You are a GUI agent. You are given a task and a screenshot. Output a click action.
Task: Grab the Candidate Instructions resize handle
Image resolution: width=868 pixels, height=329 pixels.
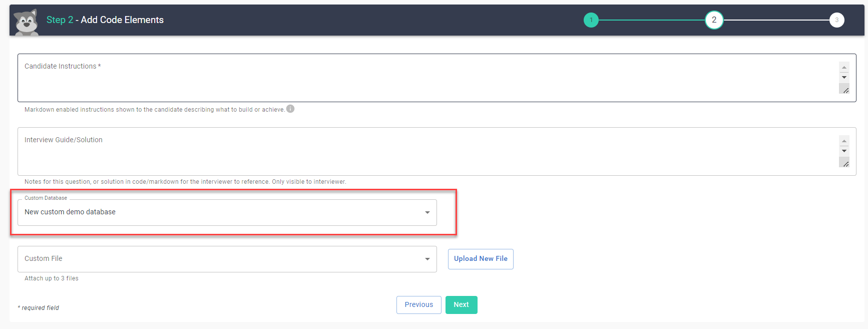click(x=844, y=90)
